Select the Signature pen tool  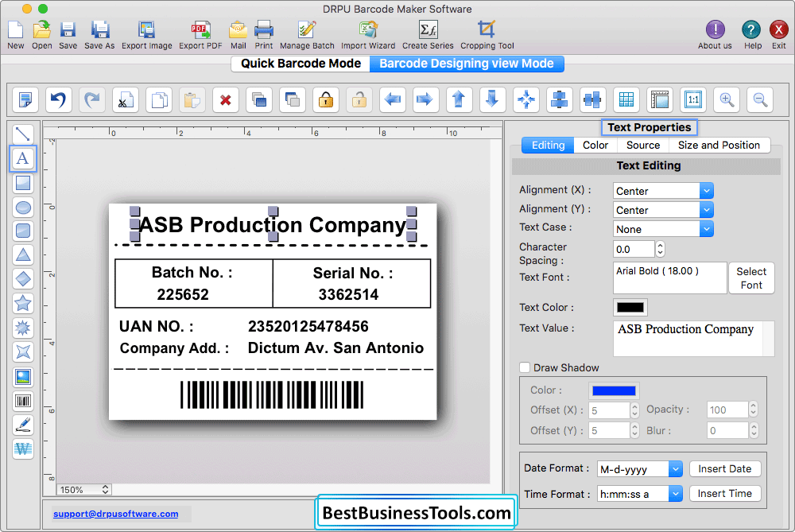tap(23, 425)
